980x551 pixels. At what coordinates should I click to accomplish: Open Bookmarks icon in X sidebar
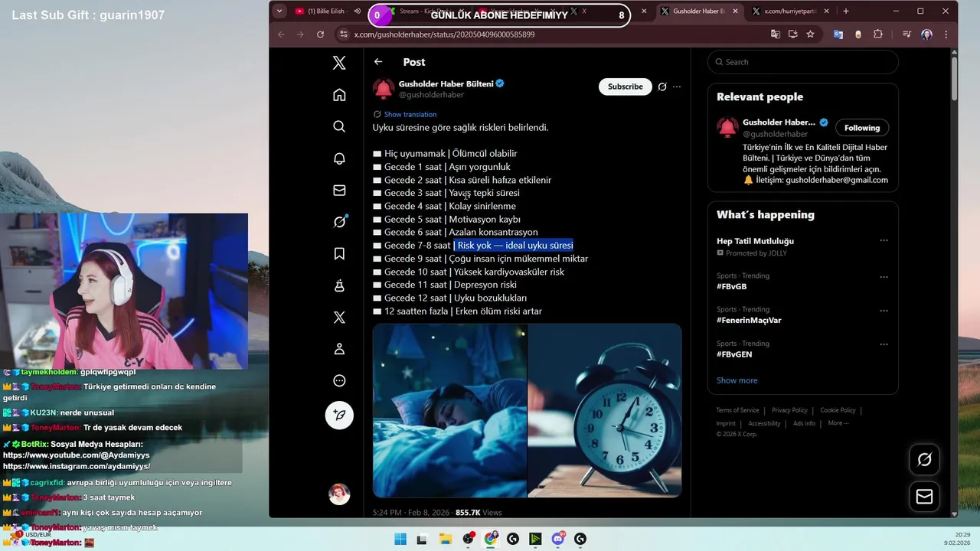click(x=339, y=253)
